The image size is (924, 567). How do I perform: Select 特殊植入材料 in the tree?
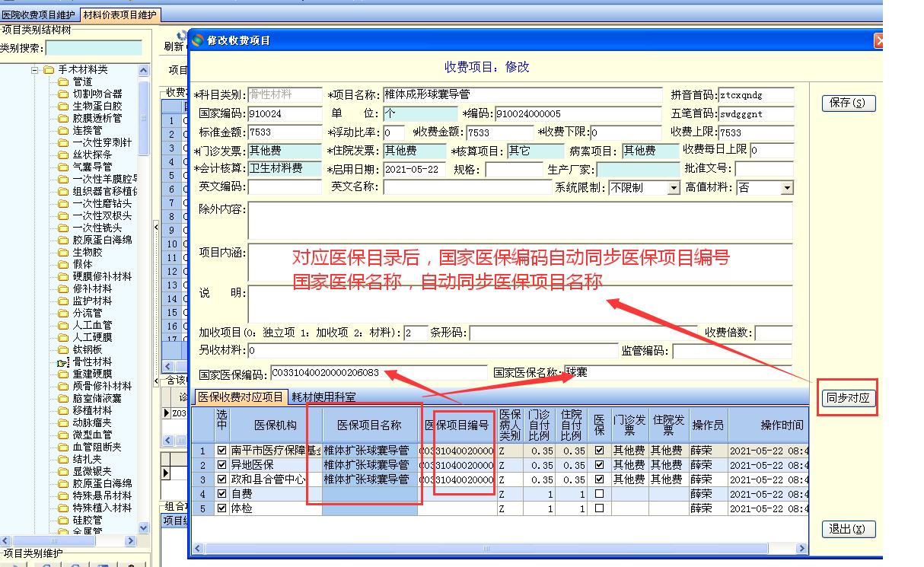point(102,508)
